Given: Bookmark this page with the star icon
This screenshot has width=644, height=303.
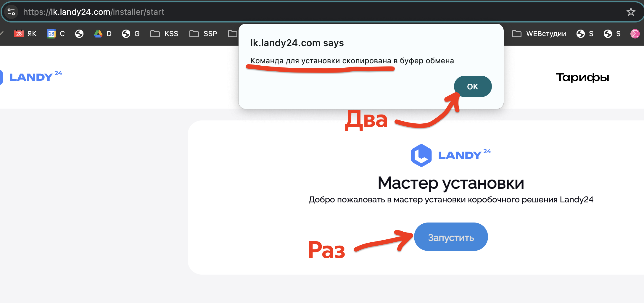Looking at the screenshot, I should click(x=631, y=12).
